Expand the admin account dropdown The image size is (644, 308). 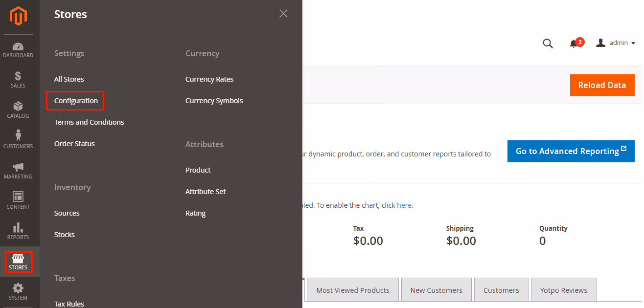click(615, 43)
